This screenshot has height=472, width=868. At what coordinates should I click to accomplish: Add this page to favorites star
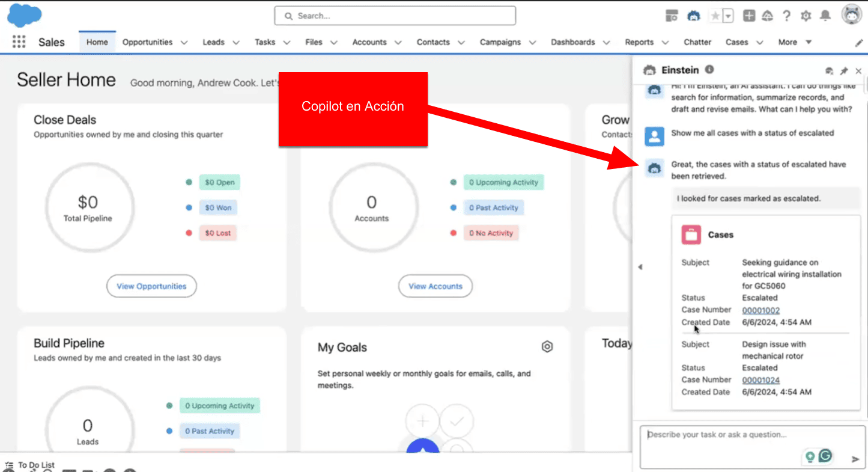click(715, 16)
